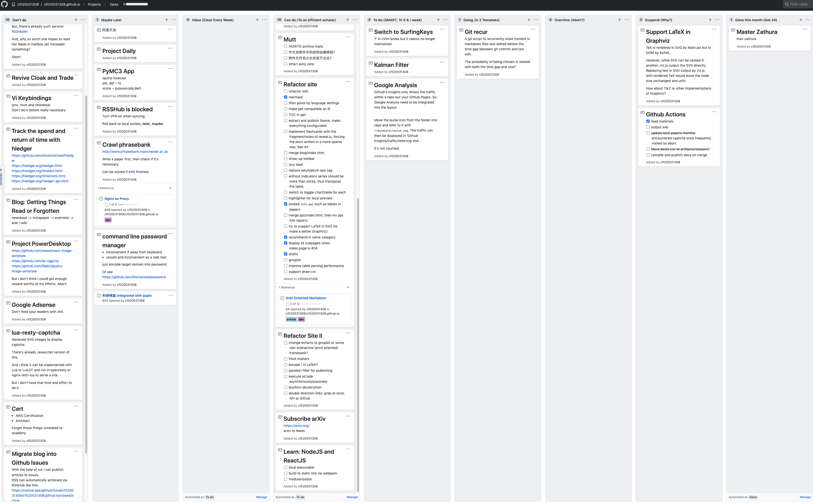Screen dimensions: 813x504
Task: Open the arxiv.org link
Action: (296, 426)
